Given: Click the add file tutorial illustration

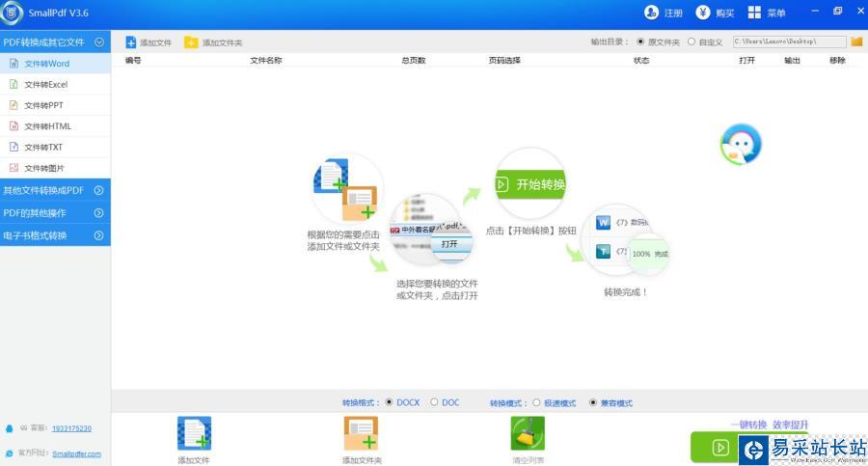Looking at the screenshot, I should [x=346, y=189].
